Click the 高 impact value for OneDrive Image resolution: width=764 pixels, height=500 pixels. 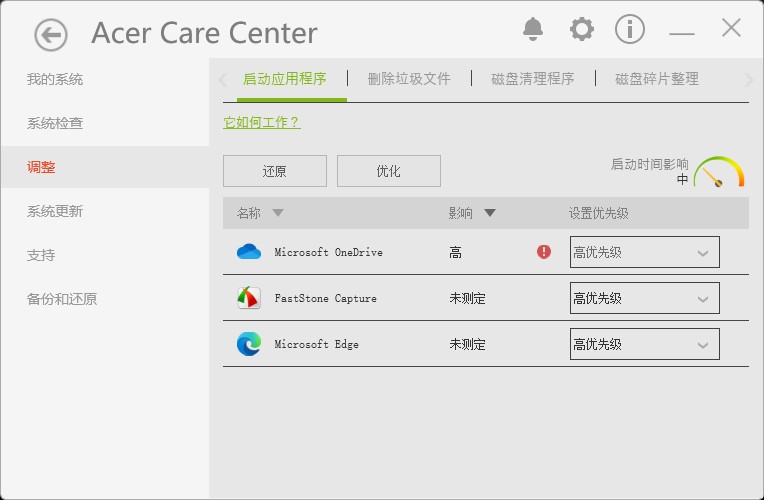click(x=456, y=252)
